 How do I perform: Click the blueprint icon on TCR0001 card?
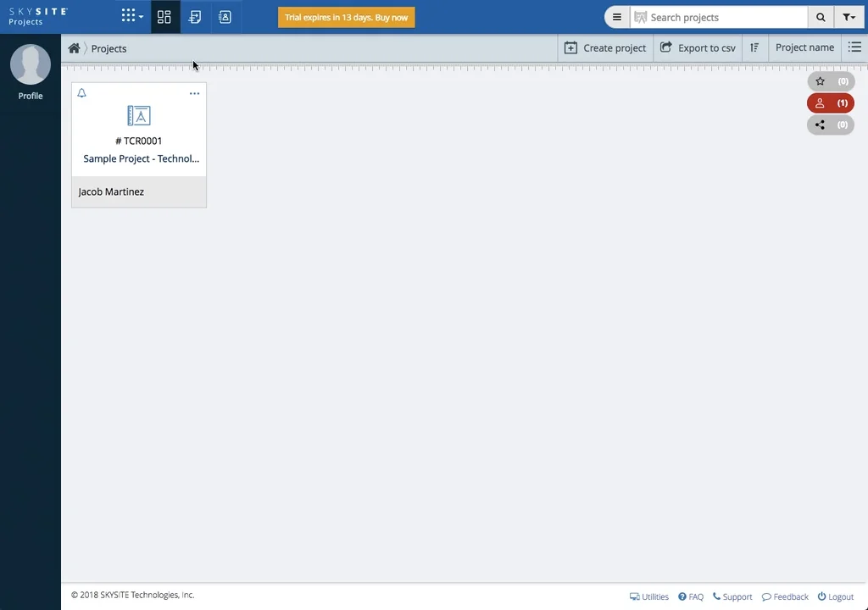(139, 116)
